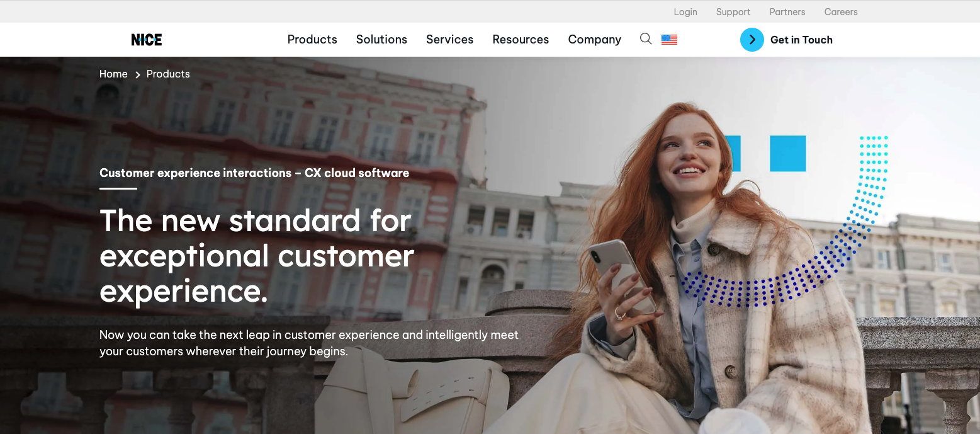Visit the Support link
The width and height of the screenshot is (980, 434).
(x=733, y=12)
